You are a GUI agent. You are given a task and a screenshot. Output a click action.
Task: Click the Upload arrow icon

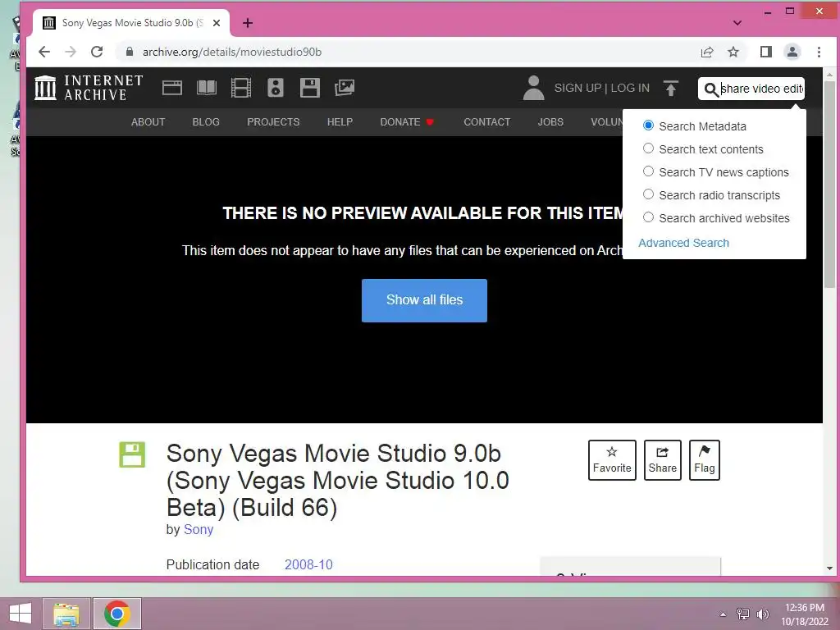(x=671, y=88)
